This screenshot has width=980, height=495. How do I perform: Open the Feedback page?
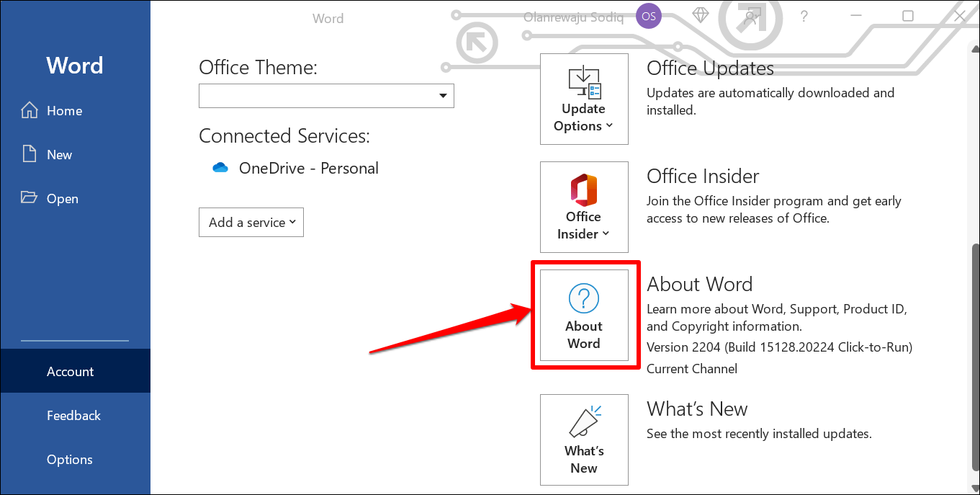(73, 416)
